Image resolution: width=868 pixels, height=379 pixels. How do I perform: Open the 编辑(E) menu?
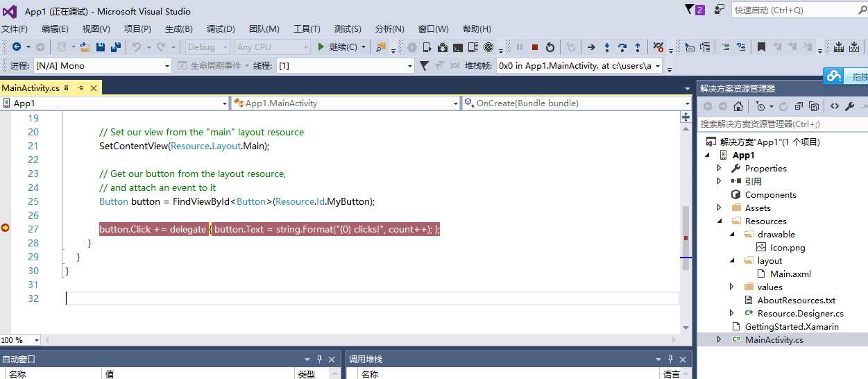pos(55,28)
